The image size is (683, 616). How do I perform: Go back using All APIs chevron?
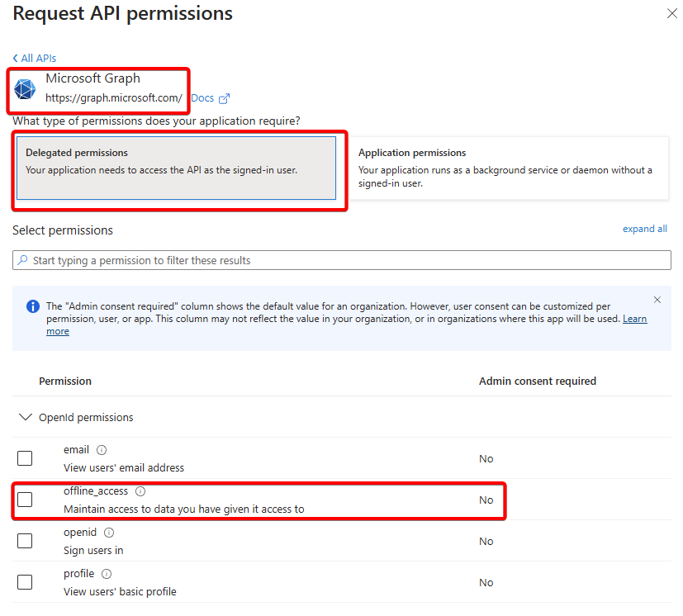[x=16, y=58]
